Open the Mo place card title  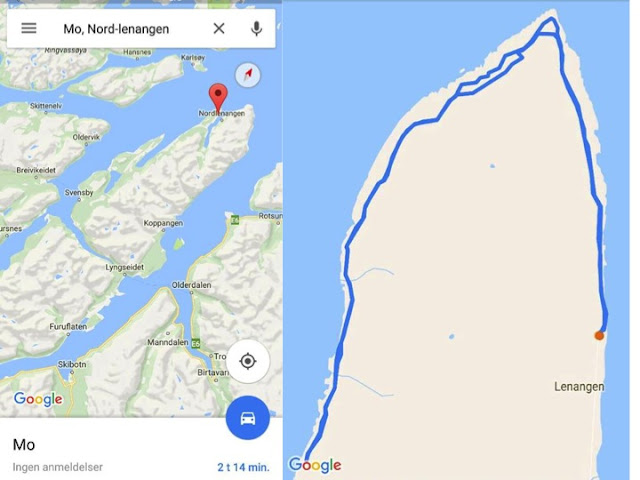point(24,444)
